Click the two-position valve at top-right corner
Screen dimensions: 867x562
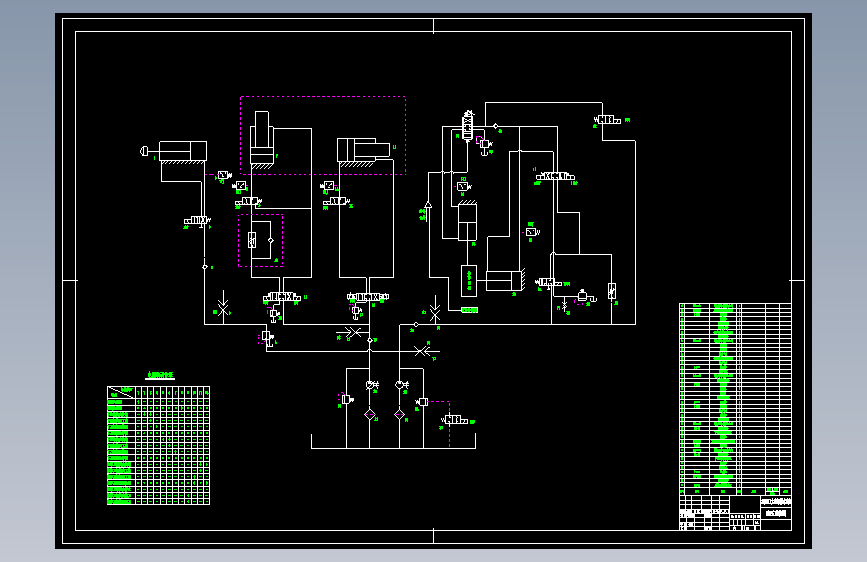(607, 119)
